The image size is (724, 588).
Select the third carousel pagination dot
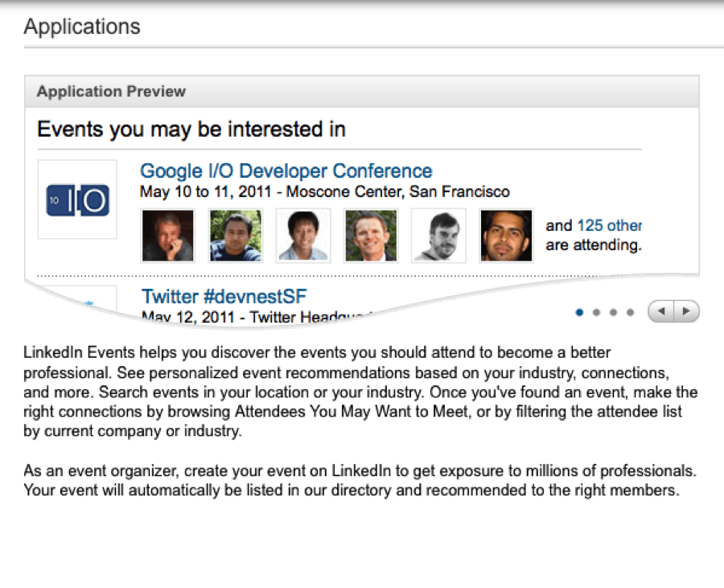[613, 312]
